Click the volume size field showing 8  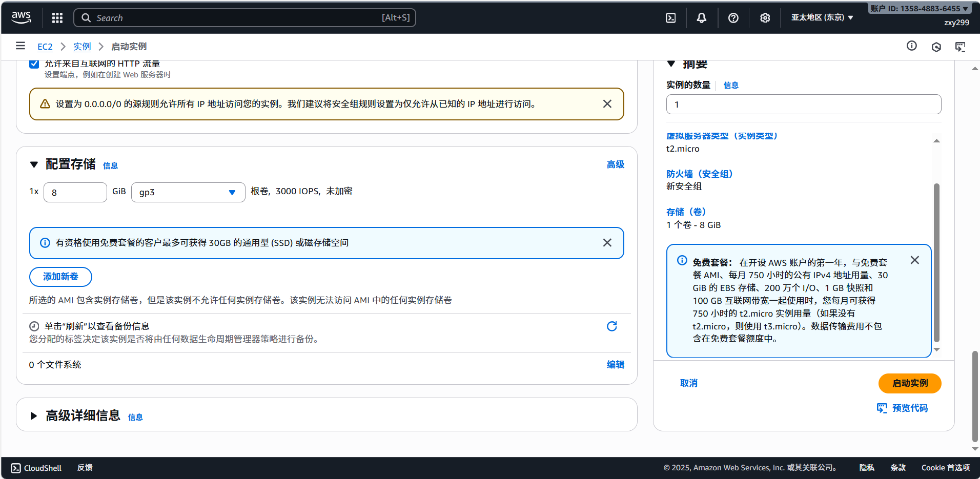(75, 193)
